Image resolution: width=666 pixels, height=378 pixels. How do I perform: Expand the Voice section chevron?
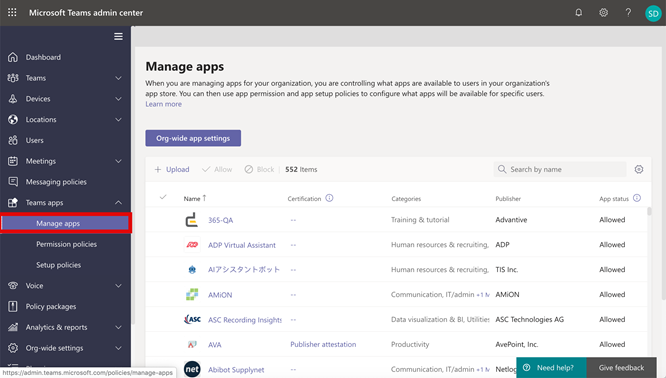pos(119,286)
